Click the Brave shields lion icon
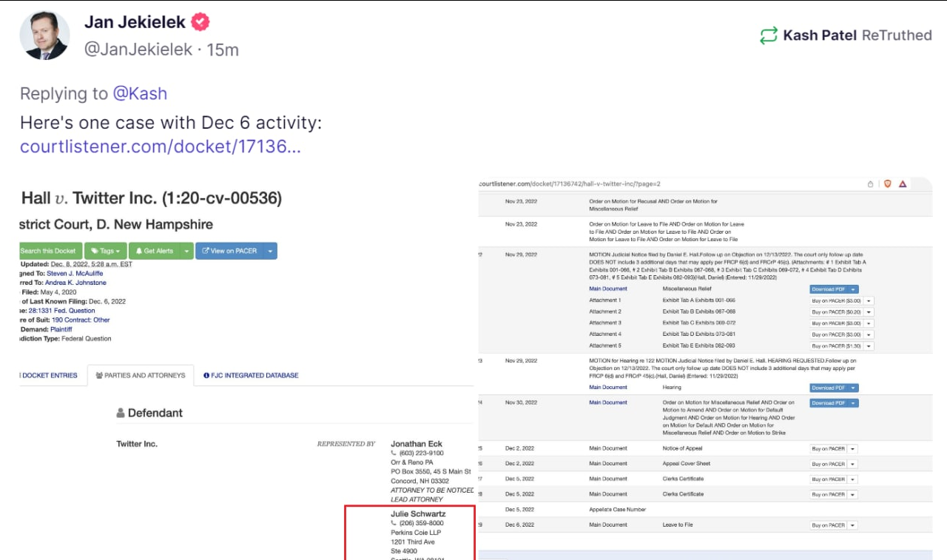This screenshot has width=947, height=560. click(x=888, y=184)
